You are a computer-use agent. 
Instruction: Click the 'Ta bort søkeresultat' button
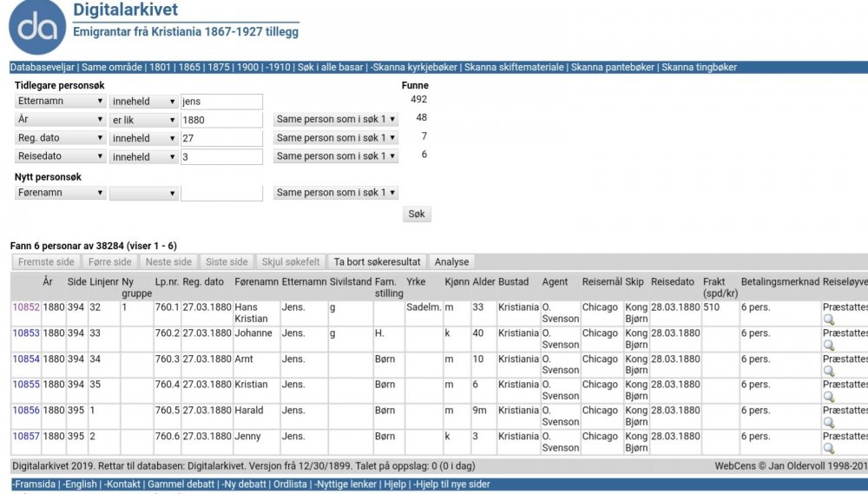pos(377,262)
